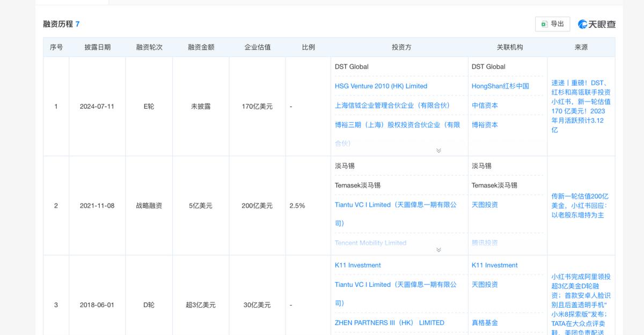Open 真格基金 institution link
The height and width of the screenshot is (335, 644).
pyautogui.click(x=485, y=323)
